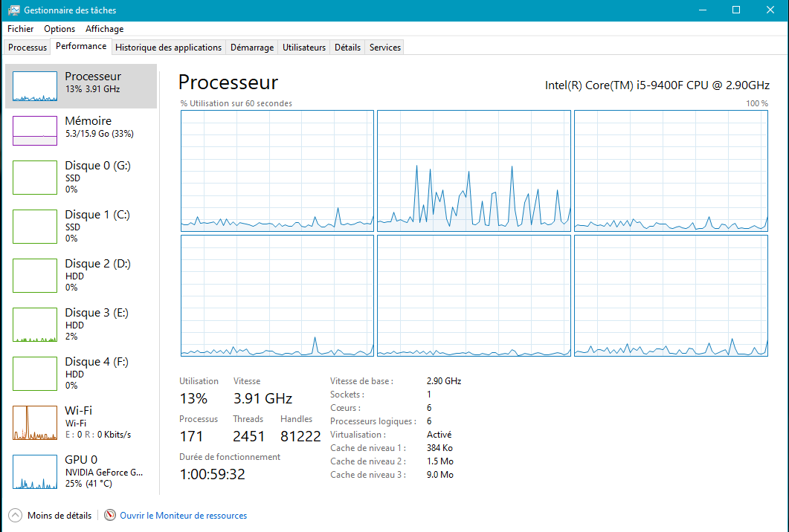The height and width of the screenshot is (532, 789).
Task: Click the resource monitor icon at bottom
Action: coord(110,516)
